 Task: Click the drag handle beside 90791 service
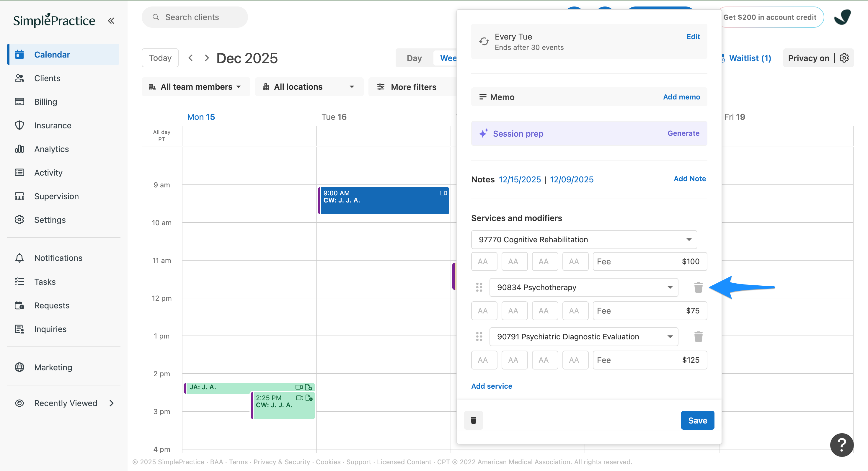coord(479,336)
